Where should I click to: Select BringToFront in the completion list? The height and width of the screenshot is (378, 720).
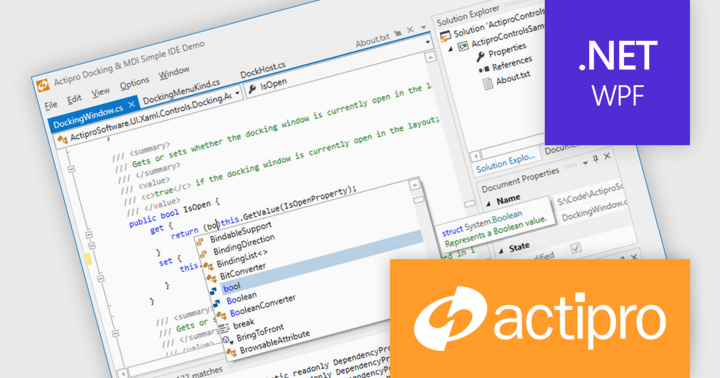(260, 333)
